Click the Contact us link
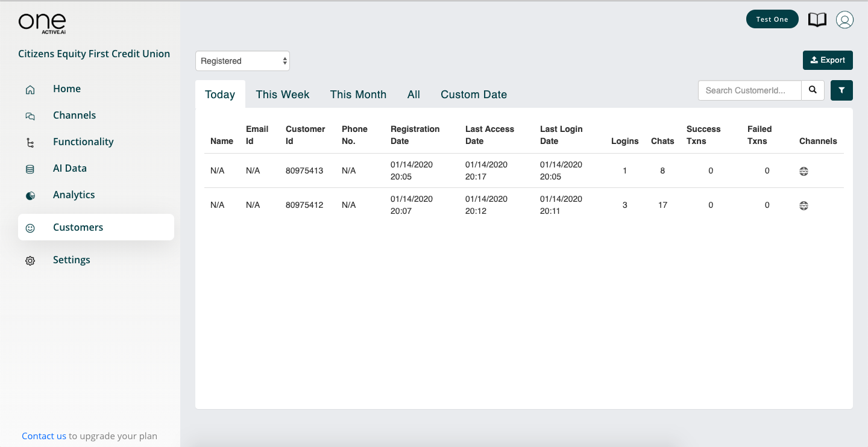Image resolution: width=868 pixels, height=447 pixels. click(x=44, y=436)
